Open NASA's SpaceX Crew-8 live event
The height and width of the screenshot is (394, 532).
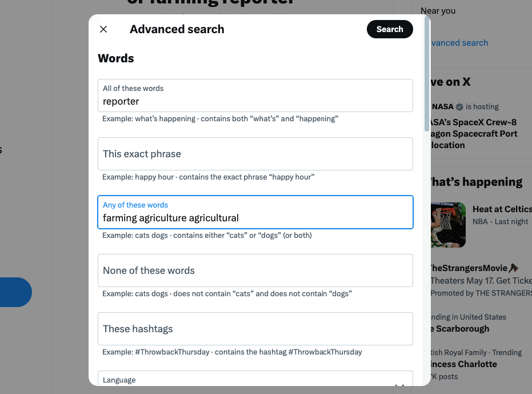click(473, 134)
